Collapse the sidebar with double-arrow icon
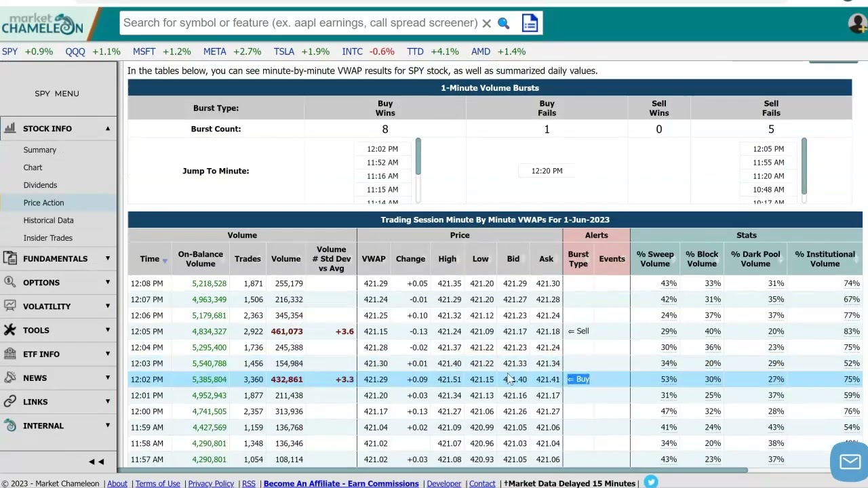The height and width of the screenshot is (488, 868). point(96,462)
